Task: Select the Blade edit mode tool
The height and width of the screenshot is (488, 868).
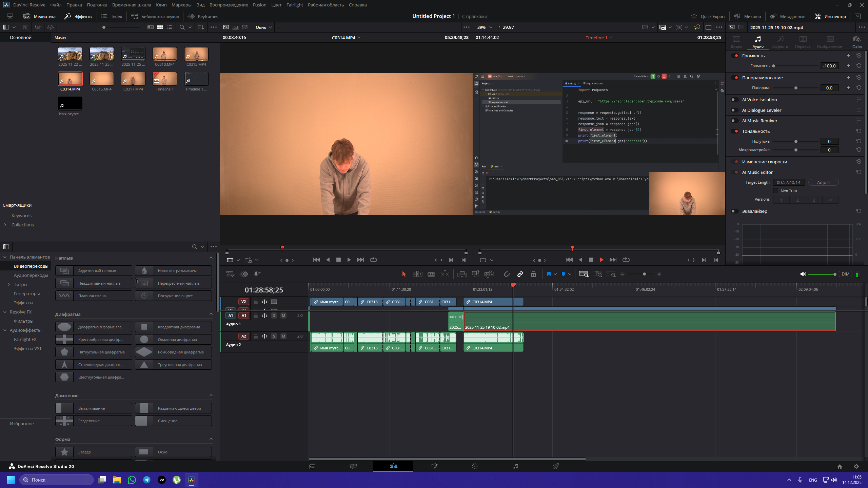Action: (x=431, y=274)
